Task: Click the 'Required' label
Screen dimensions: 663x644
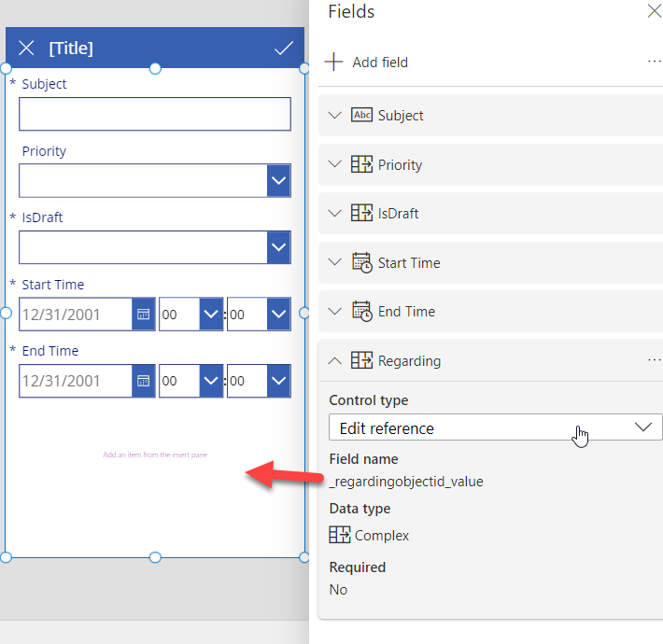Action: [358, 567]
